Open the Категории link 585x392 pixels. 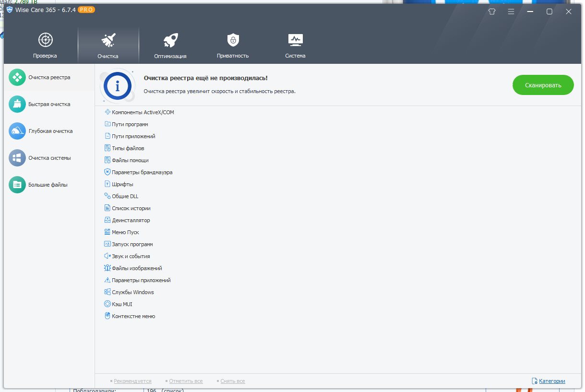point(552,381)
